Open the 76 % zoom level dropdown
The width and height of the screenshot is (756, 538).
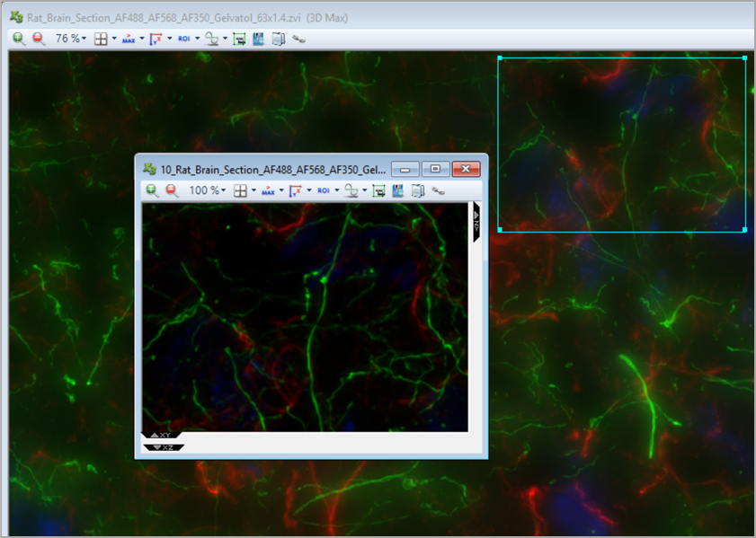(71, 39)
